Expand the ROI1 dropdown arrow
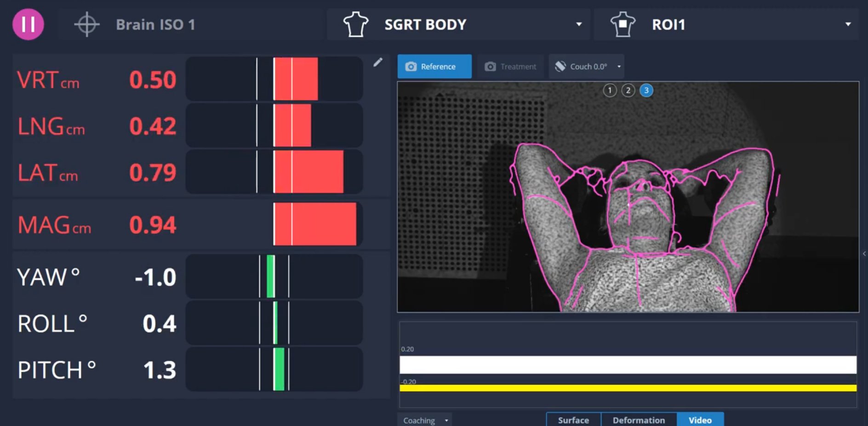868x426 pixels. 848,24
